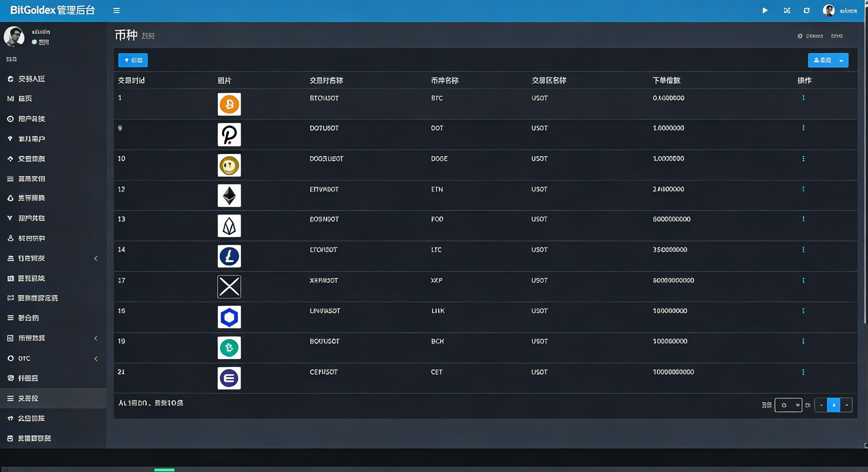Viewport: 868px width, 472px height.
Task: Go to page 1 in pagination
Action: pos(833,405)
